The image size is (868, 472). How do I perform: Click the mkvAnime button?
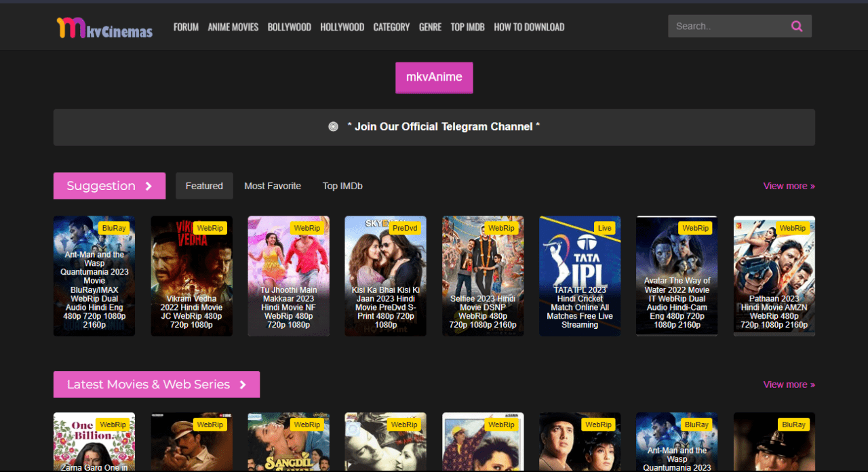click(434, 77)
